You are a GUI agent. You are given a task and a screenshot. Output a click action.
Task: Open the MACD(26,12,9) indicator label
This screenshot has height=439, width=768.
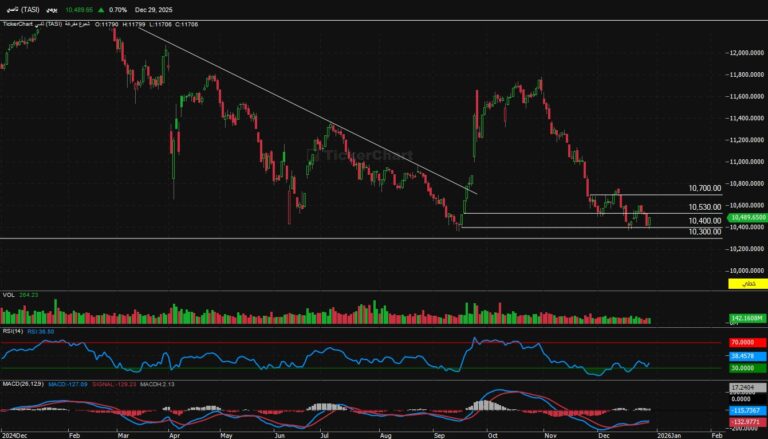point(24,384)
